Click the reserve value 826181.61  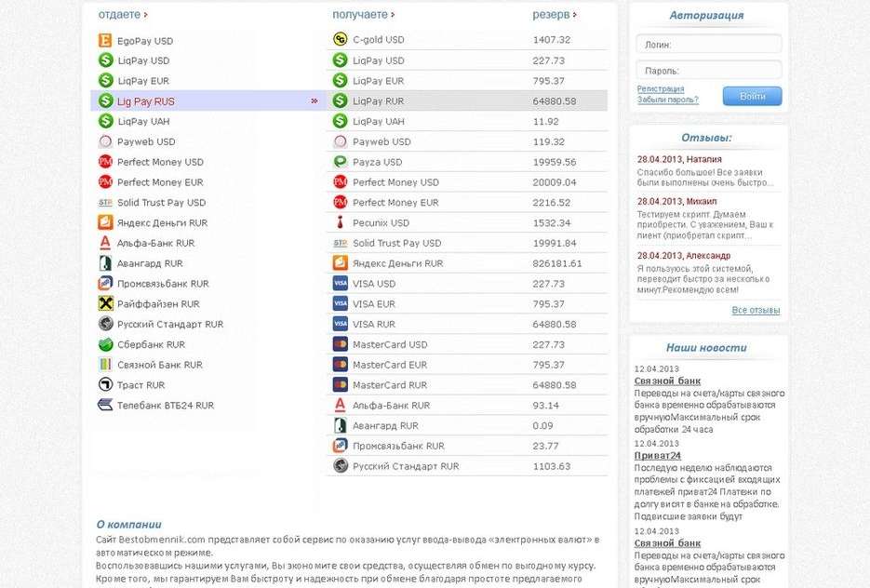click(557, 263)
